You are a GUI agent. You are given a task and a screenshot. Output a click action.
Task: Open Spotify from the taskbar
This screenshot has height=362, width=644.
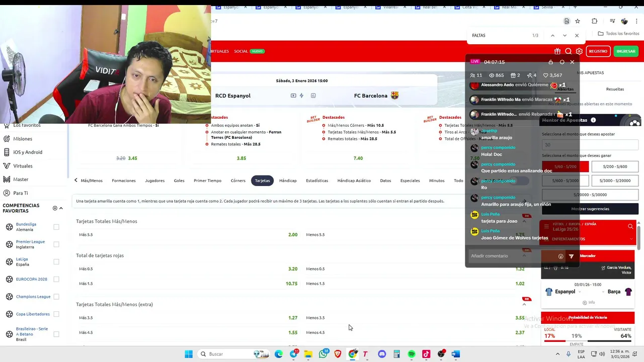[412, 354]
